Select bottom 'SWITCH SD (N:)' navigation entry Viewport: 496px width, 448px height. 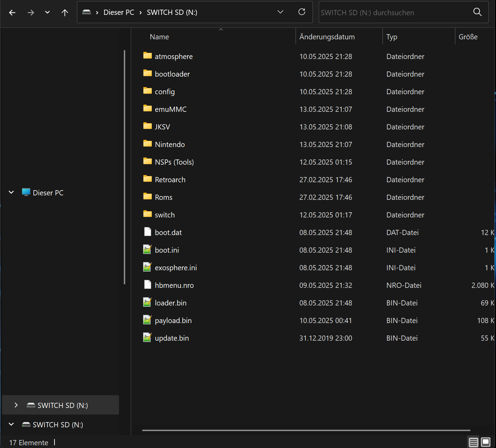click(x=58, y=425)
